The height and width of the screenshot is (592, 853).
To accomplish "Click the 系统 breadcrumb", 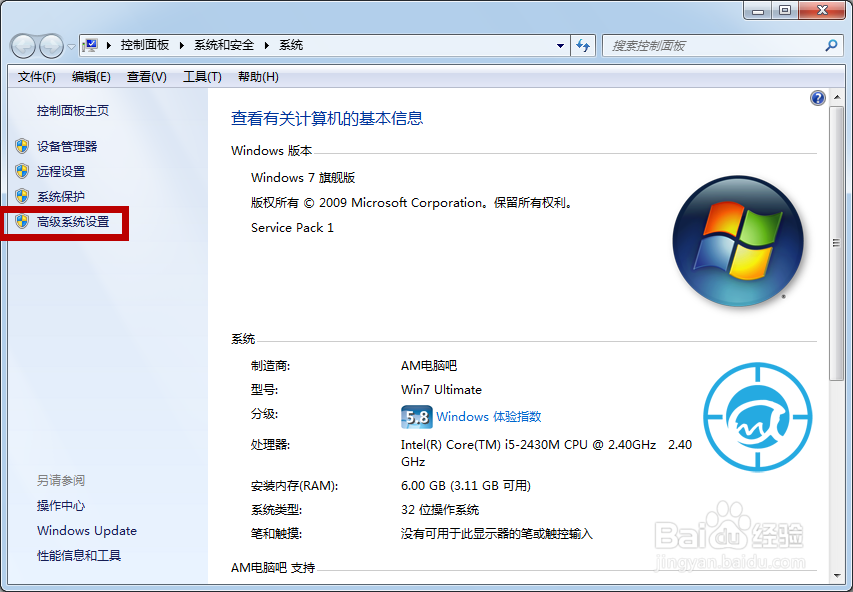I will 291,45.
